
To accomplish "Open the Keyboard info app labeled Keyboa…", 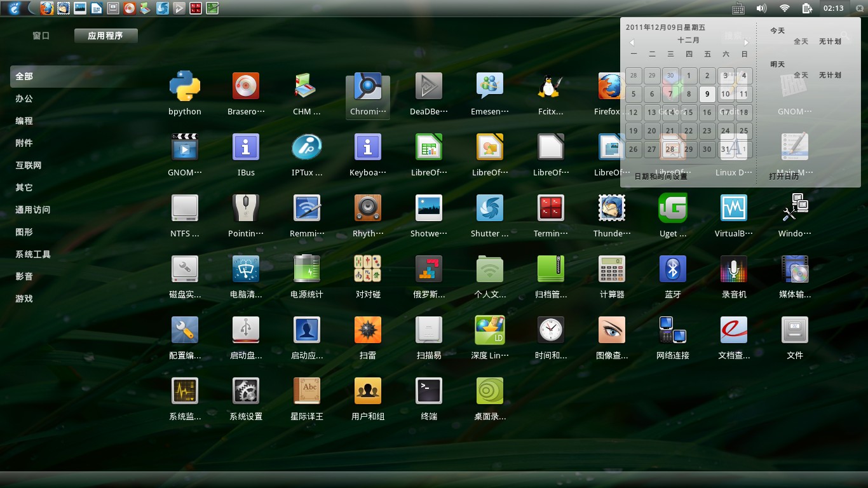I will coord(368,147).
